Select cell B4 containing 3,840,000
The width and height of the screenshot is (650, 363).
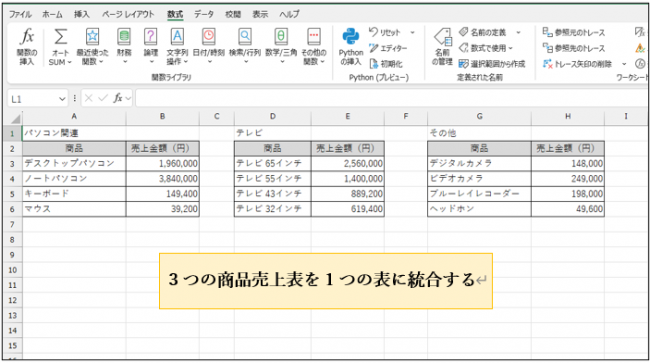162,179
